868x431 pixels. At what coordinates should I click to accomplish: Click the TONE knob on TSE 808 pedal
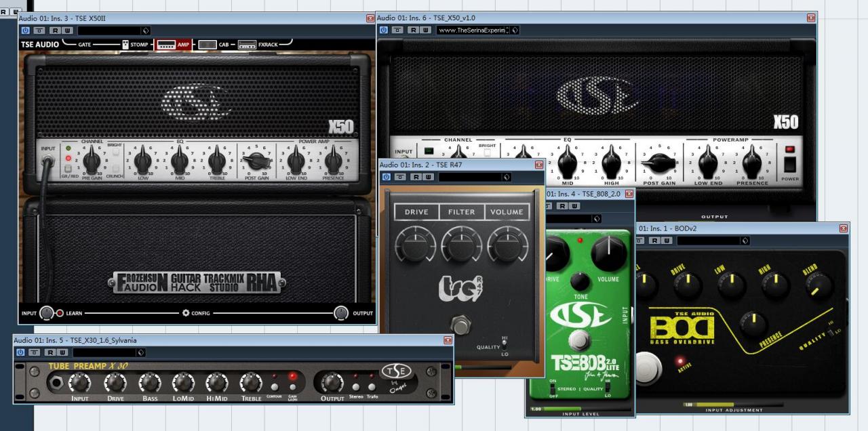coord(579,281)
